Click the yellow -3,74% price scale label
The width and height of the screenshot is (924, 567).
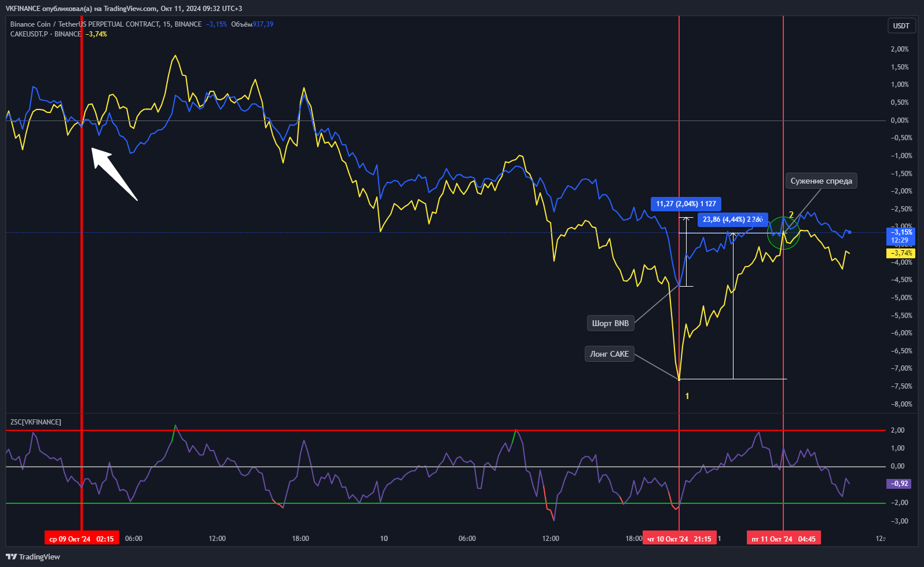click(901, 253)
